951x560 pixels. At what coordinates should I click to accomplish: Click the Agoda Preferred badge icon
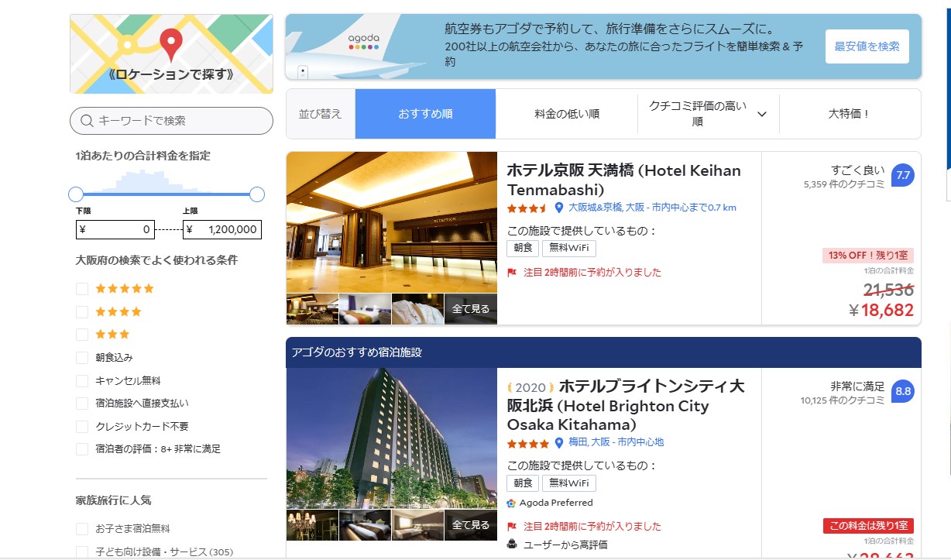click(x=512, y=503)
